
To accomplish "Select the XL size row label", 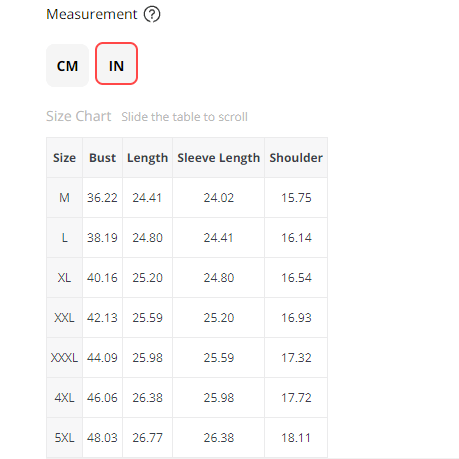I will pos(64,278).
